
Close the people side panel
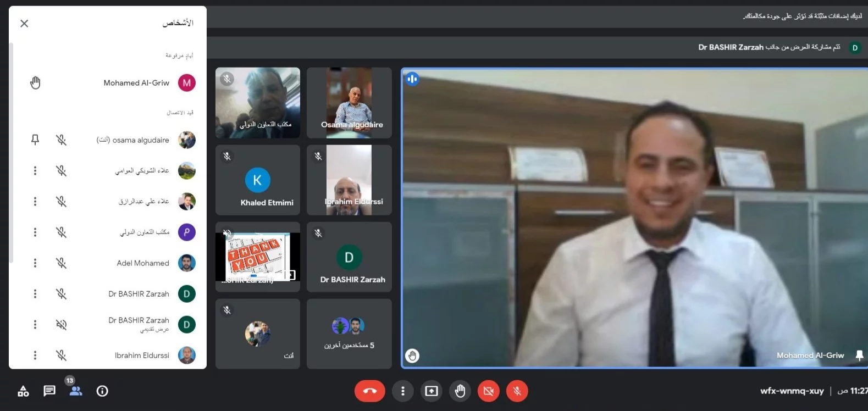pos(24,23)
